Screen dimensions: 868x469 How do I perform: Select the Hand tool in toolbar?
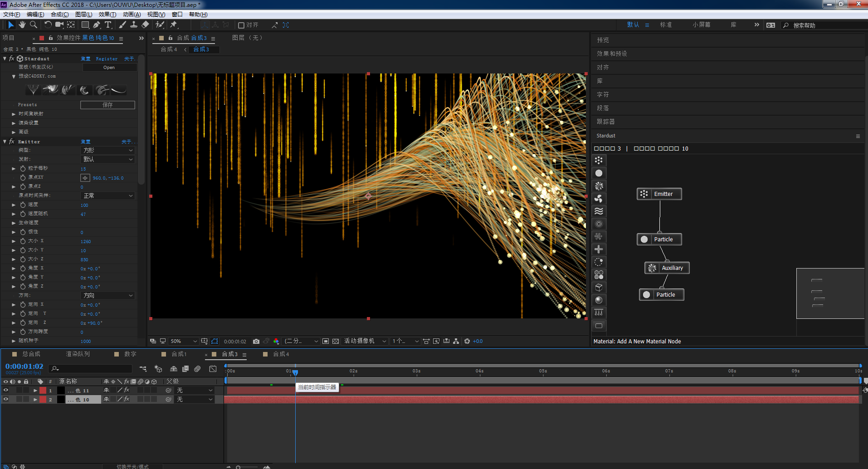pos(22,25)
